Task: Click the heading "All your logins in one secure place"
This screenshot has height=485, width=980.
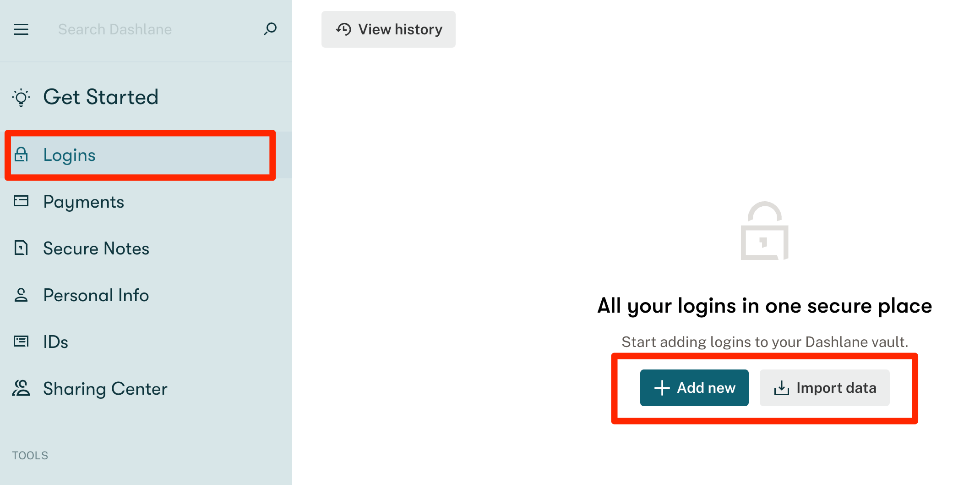Action: click(x=765, y=306)
